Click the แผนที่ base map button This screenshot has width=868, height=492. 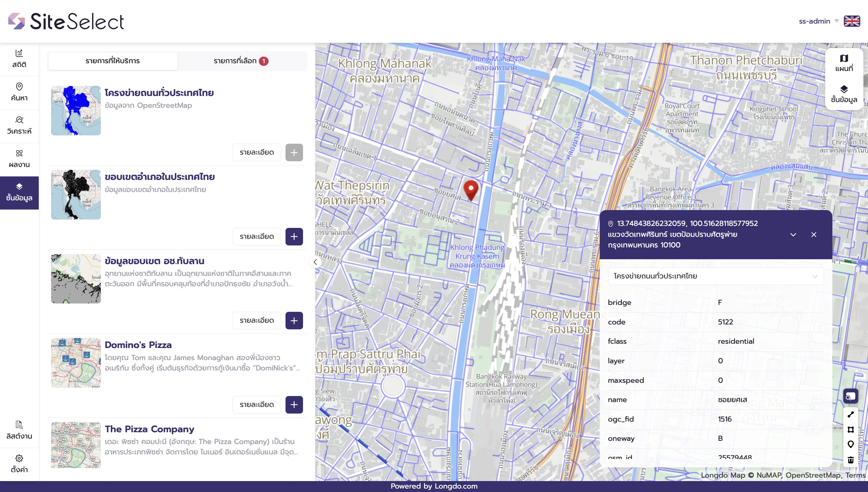click(844, 63)
